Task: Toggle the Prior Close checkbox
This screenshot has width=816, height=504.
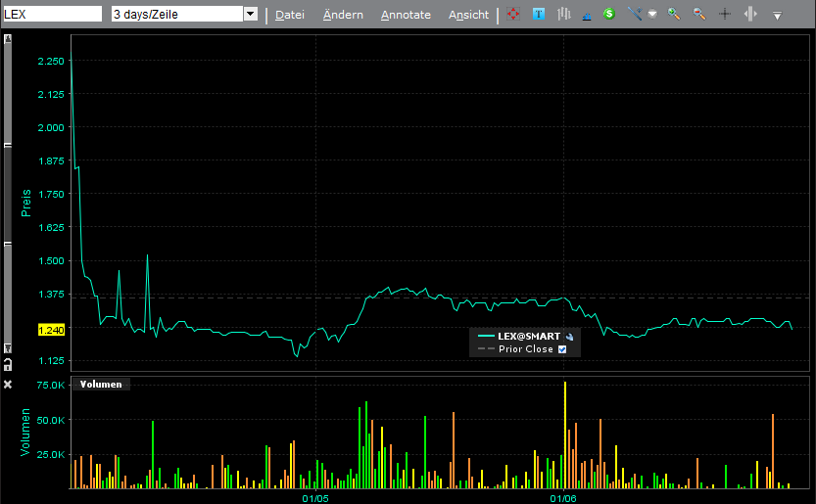Action: [x=562, y=349]
